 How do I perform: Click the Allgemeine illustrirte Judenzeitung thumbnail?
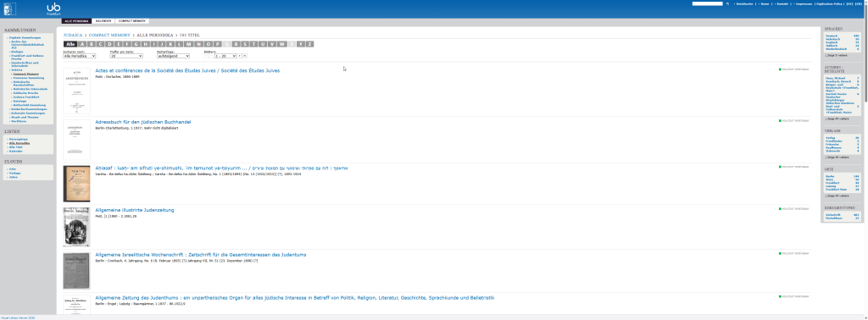(76, 227)
